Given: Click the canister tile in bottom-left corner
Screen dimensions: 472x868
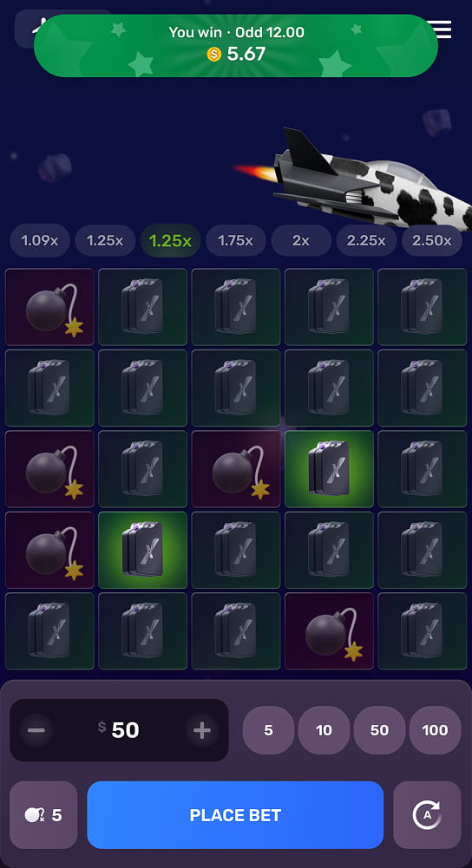Looking at the screenshot, I should [49, 631].
